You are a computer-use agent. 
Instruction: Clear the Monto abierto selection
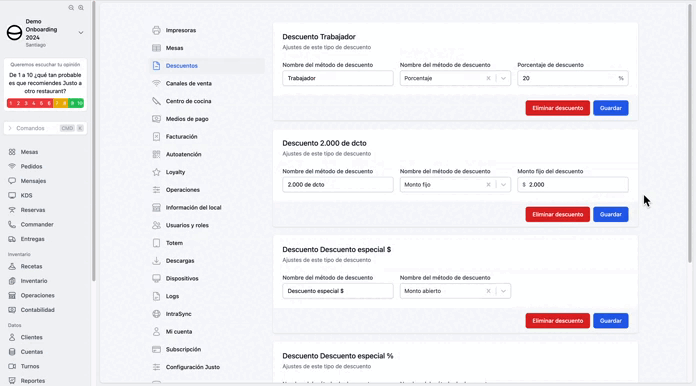point(488,291)
